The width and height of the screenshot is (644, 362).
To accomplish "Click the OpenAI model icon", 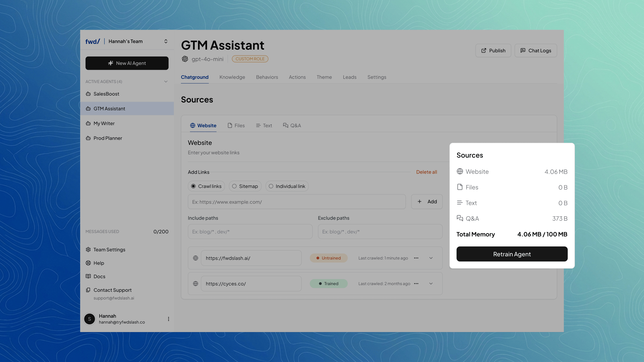I will (185, 59).
